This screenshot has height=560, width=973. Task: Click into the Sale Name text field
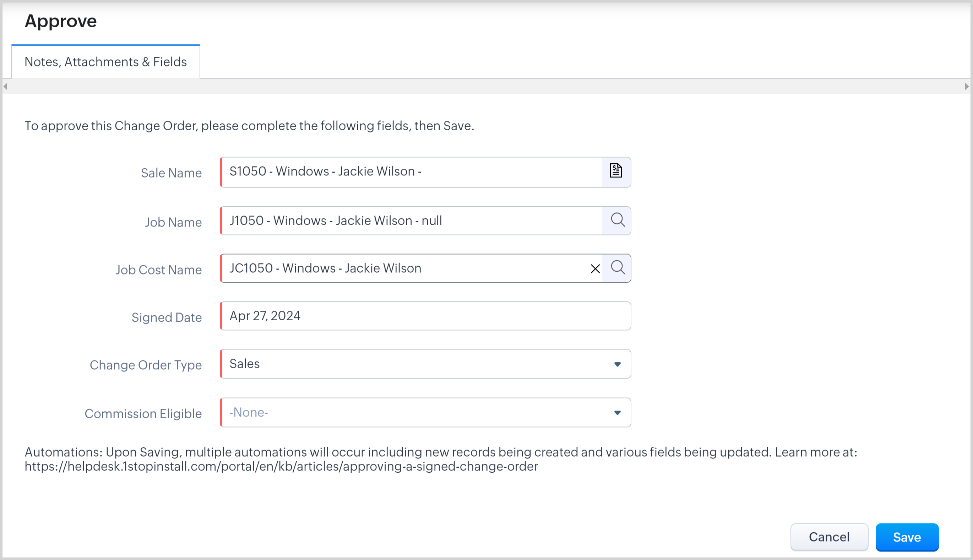point(412,172)
